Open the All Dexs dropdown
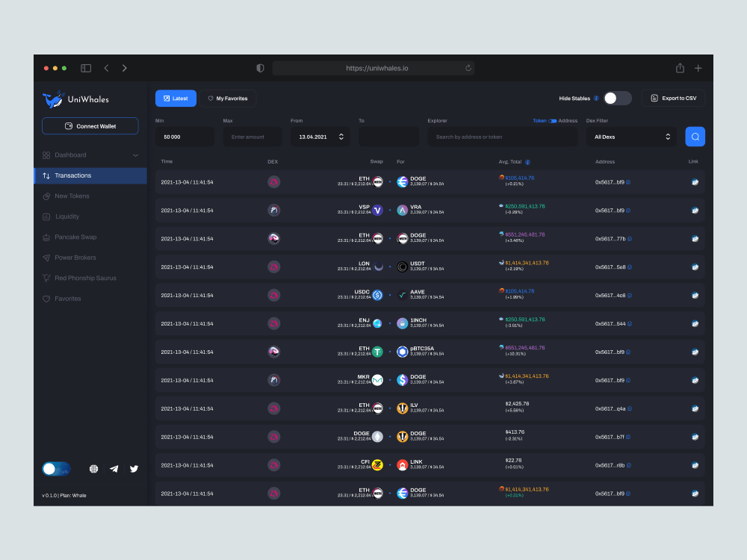The width and height of the screenshot is (747, 560). (631, 137)
